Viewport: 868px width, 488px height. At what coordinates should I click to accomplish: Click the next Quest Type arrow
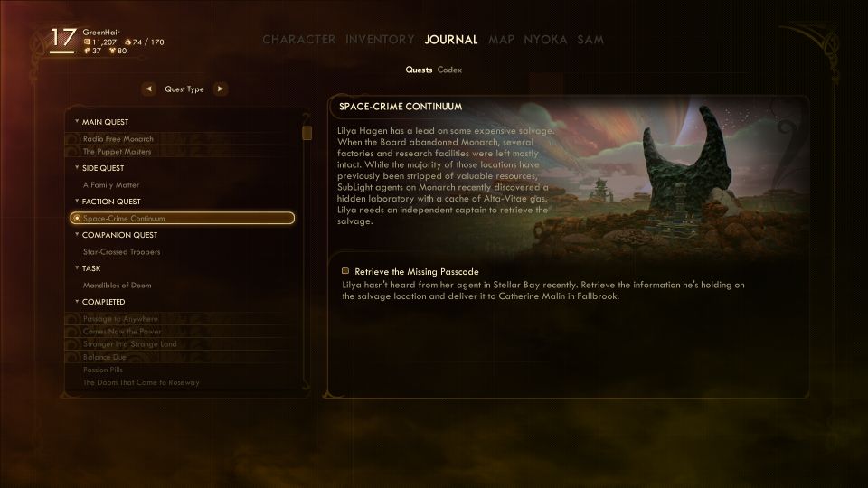pyautogui.click(x=221, y=89)
